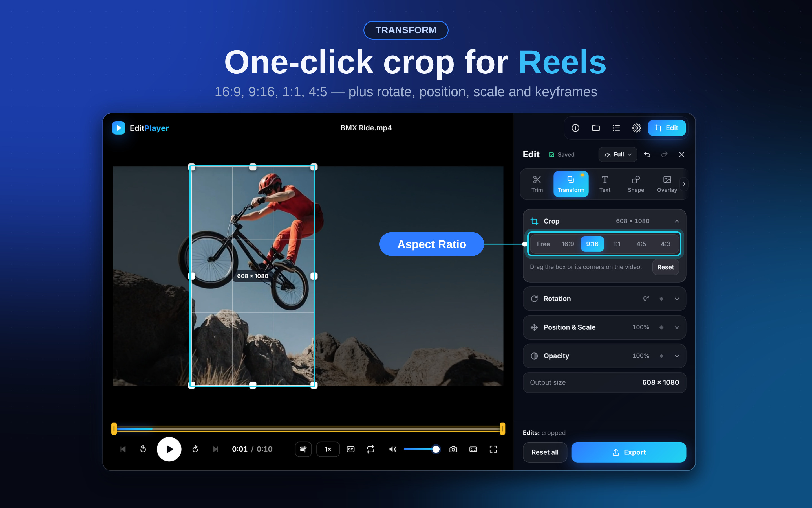
Task: Click the playback progress bar
Action: (x=308, y=429)
